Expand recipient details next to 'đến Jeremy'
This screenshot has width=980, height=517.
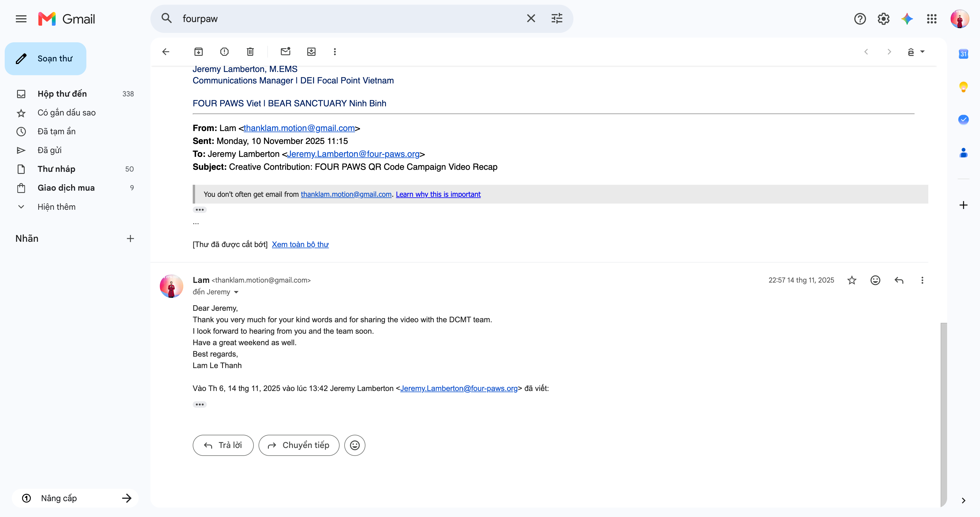point(236,292)
